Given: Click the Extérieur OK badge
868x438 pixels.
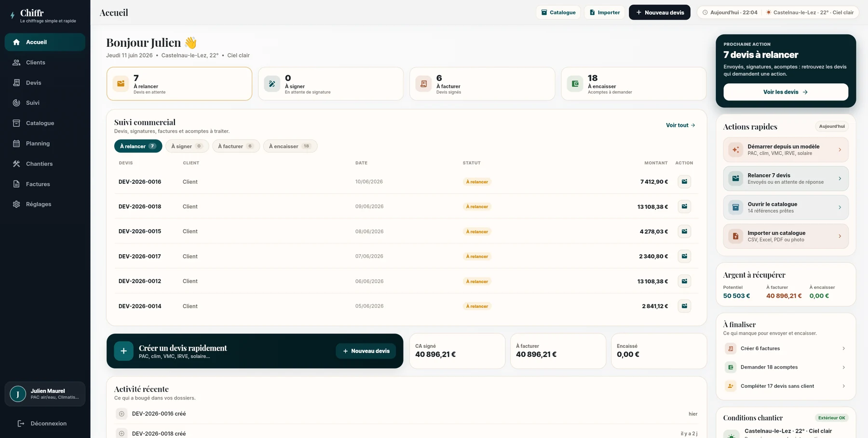Looking at the screenshot, I should tap(832, 418).
